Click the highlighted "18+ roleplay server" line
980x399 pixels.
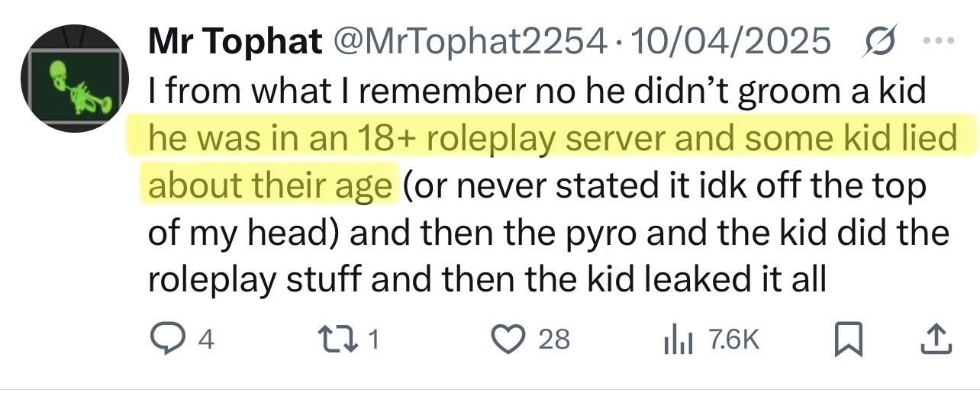coord(551,139)
